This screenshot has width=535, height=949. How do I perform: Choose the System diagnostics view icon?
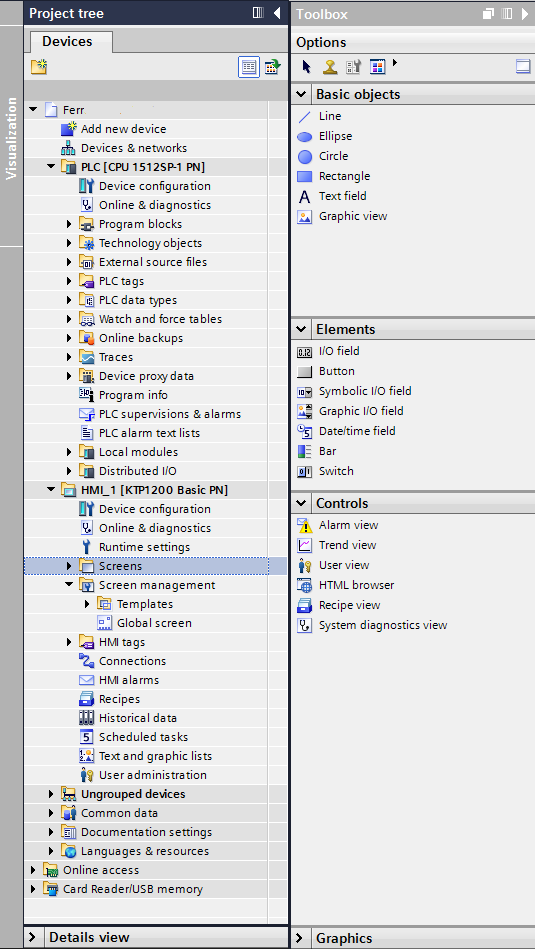(304, 625)
